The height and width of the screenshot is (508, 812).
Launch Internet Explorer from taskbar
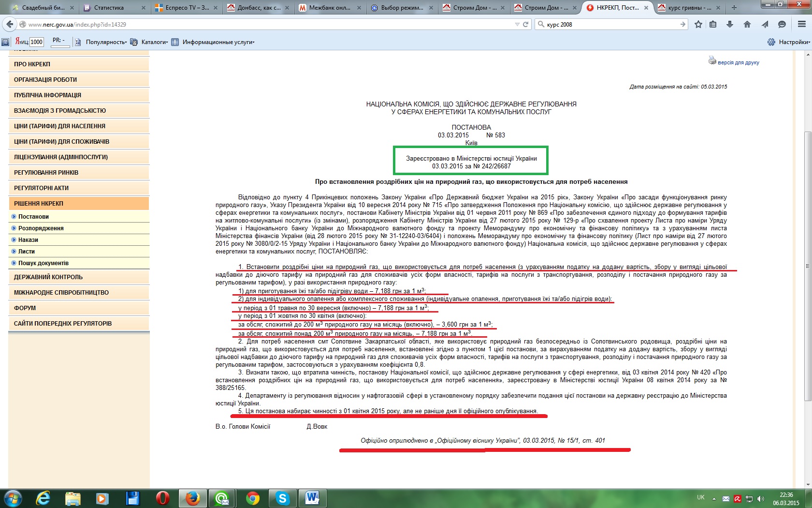pyautogui.click(x=43, y=498)
